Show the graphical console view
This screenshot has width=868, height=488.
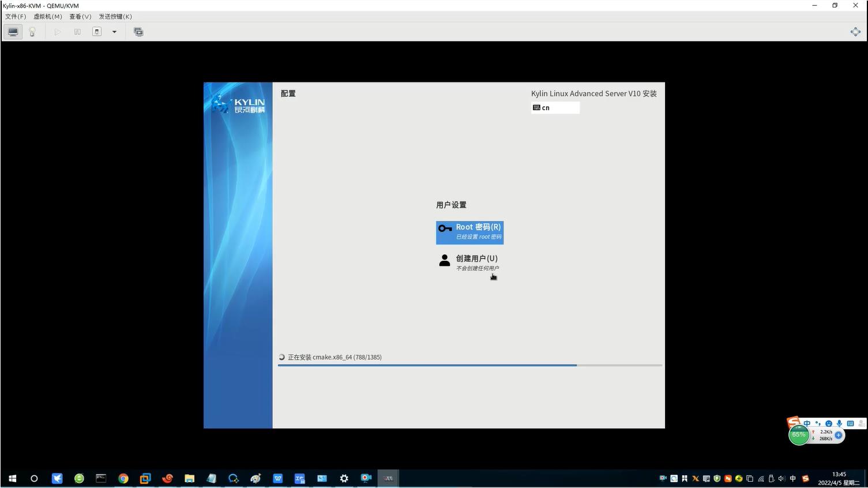coord(13,32)
